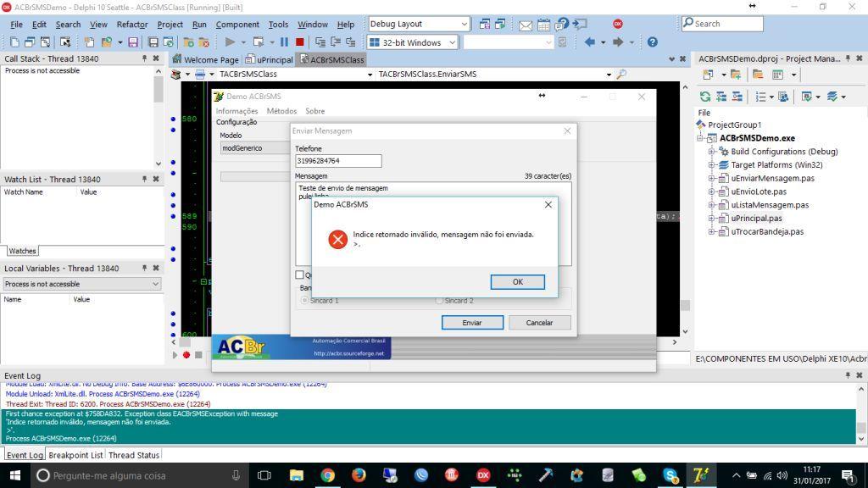Click the Save All toolbar icon
The height and width of the screenshot is (488, 868).
153,42
